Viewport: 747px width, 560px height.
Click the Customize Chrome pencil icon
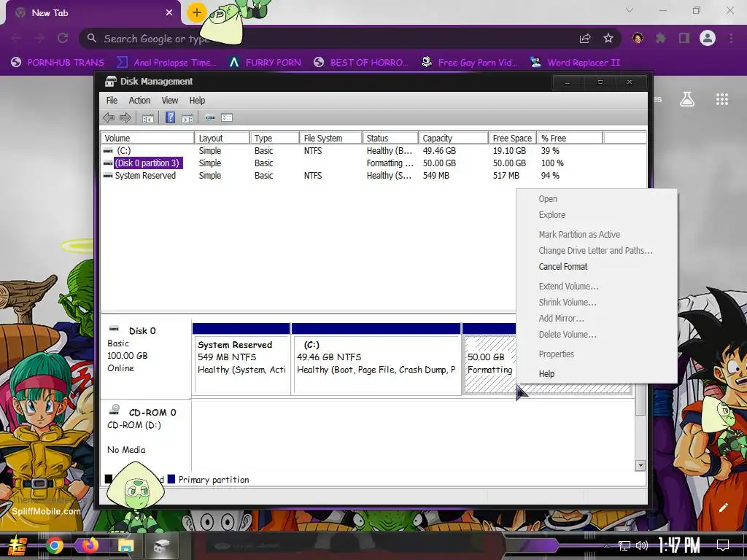coord(724,507)
